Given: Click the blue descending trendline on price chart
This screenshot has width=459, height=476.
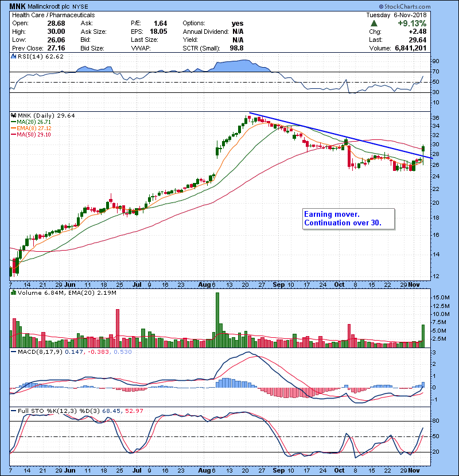Looking at the screenshot, I should pyautogui.click(x=340, y=135).
